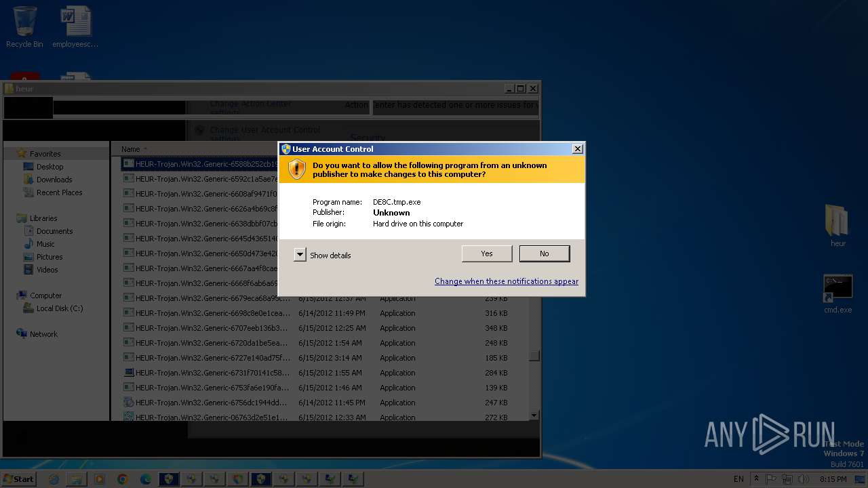Show hidden tray icons arrow
This screenshot has width=868, height=488.
pos(757,479)
